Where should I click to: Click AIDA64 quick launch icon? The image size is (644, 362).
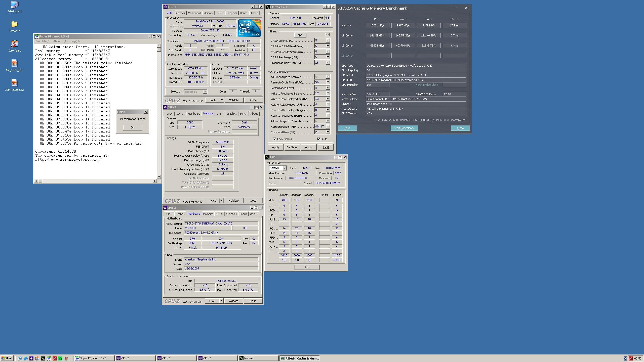pyautogui.click(x=54, y=358)
